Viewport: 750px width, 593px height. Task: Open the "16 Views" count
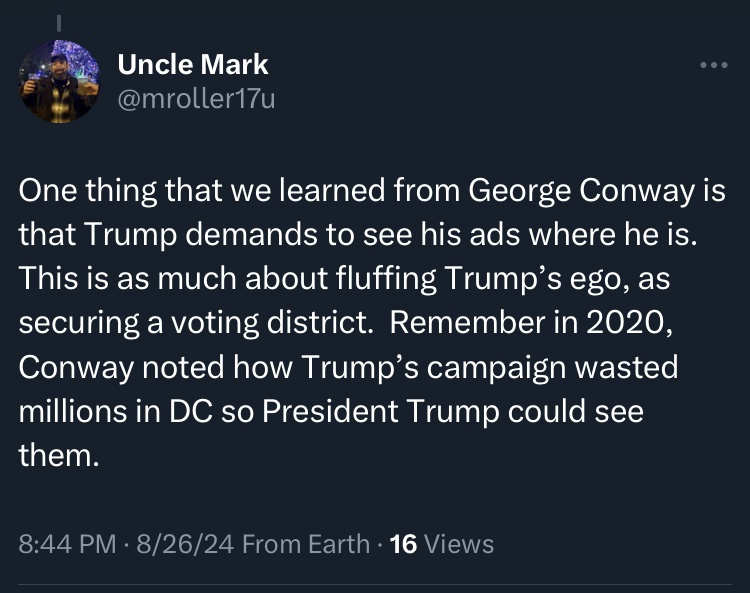tap(441, 543)
